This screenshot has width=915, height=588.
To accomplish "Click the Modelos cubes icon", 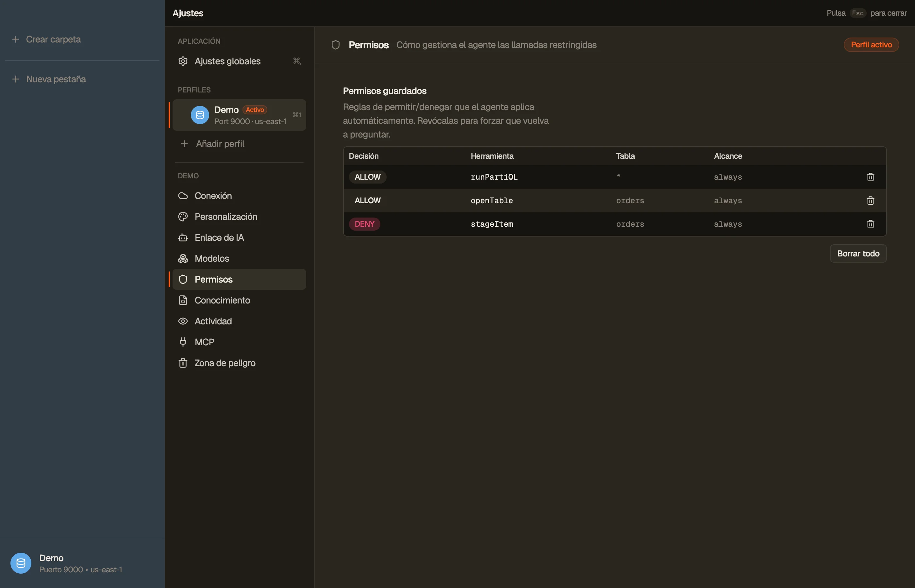I will (x=183, y=258).
